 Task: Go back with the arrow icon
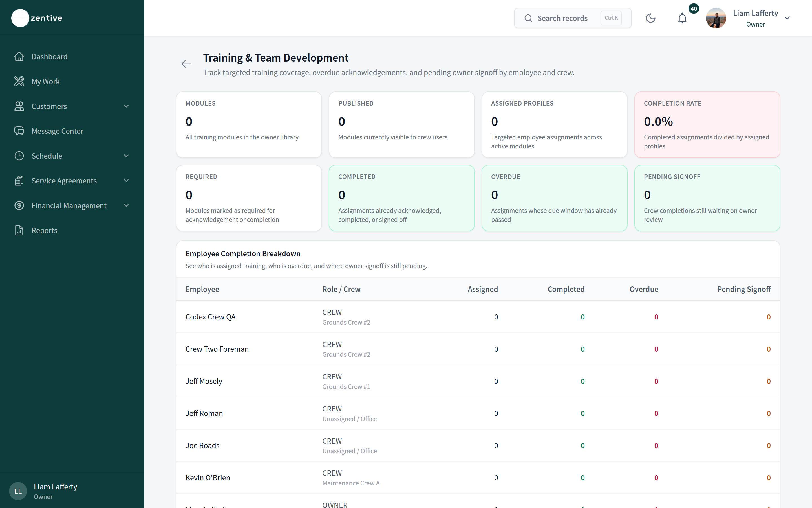click(x=186, y=64)
